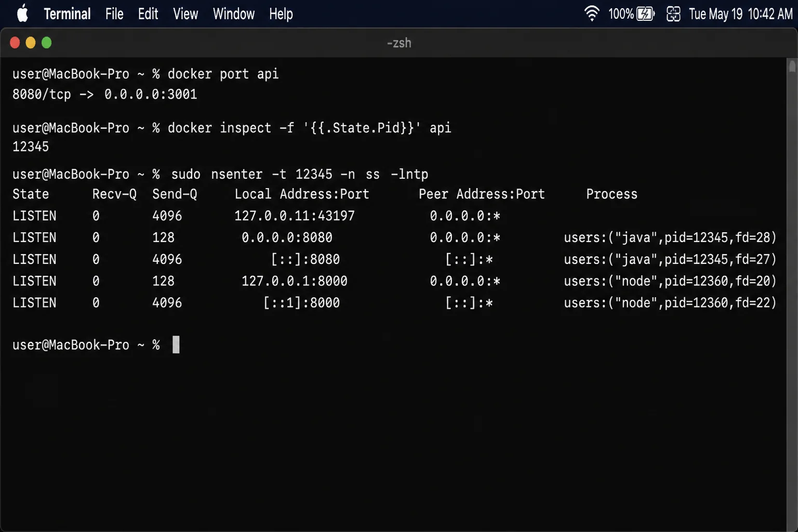Click the -zsh window title
The image size is (798, 532).
[x=399, y=43]
